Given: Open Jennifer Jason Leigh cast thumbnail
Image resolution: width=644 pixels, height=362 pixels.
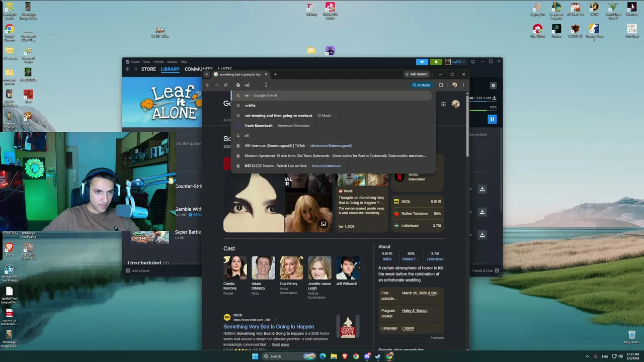Looking at the screenshot, I should (319, 268).
